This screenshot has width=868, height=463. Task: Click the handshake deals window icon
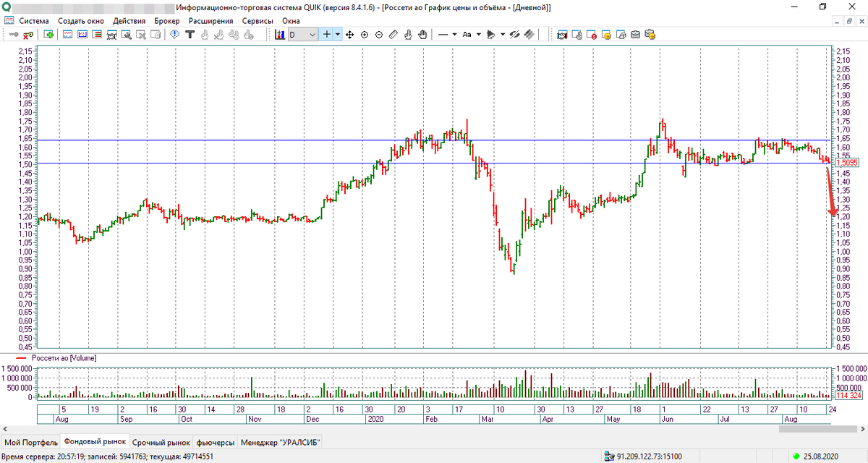click(562, 34)
